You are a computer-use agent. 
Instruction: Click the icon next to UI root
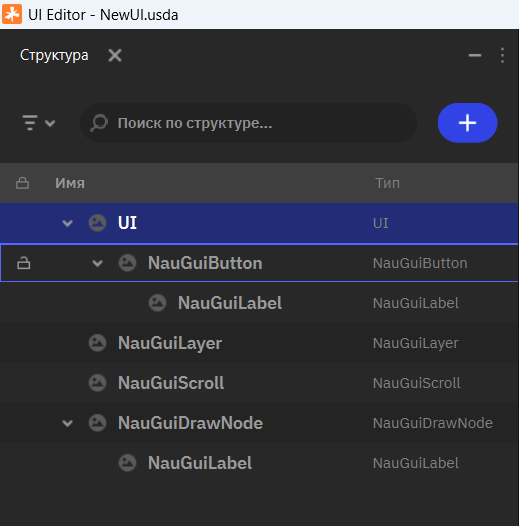[97, 223]
